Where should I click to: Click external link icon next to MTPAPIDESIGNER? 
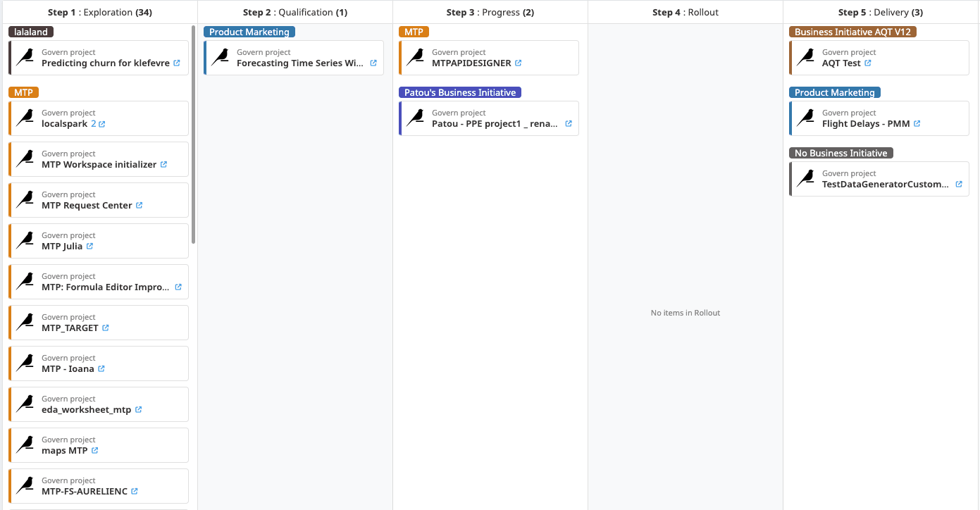click(519, 63)
